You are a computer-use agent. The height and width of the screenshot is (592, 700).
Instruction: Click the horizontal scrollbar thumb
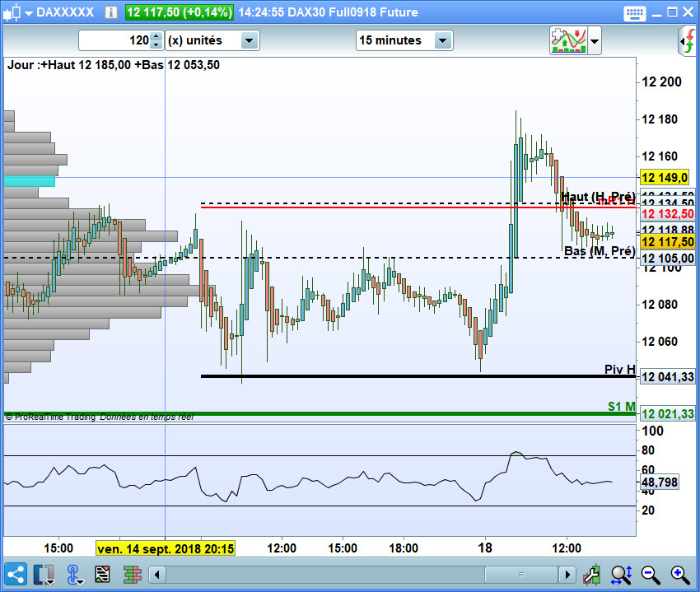pos(521,575)
